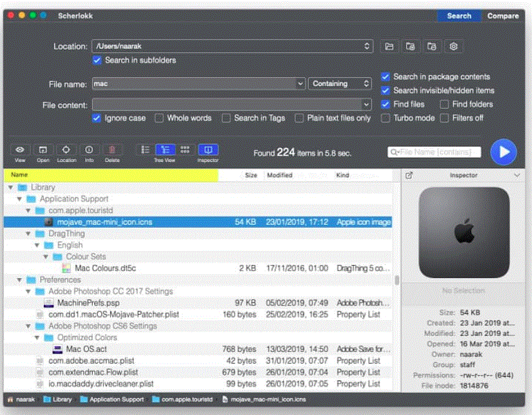The height and width of the screenshot is (415, 532).
Task: Click the Library folder icon in path bar
Action: pos(47,399)
